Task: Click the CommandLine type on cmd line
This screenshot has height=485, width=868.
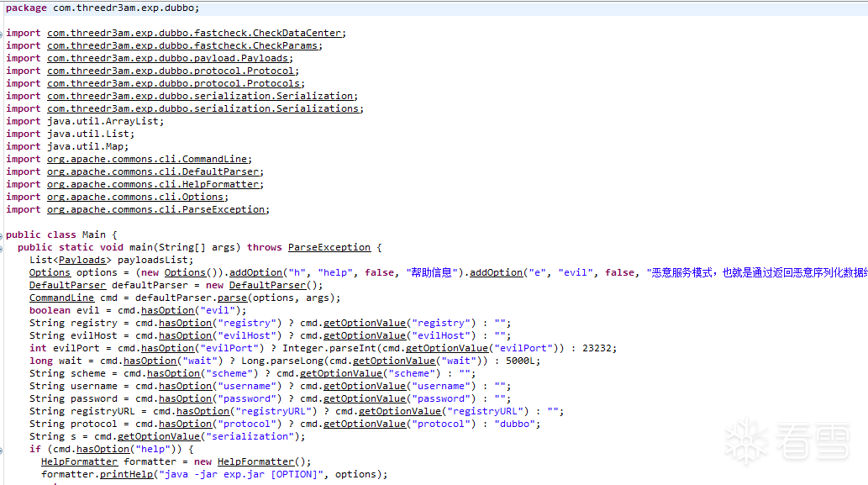Action: coord(61,298)
